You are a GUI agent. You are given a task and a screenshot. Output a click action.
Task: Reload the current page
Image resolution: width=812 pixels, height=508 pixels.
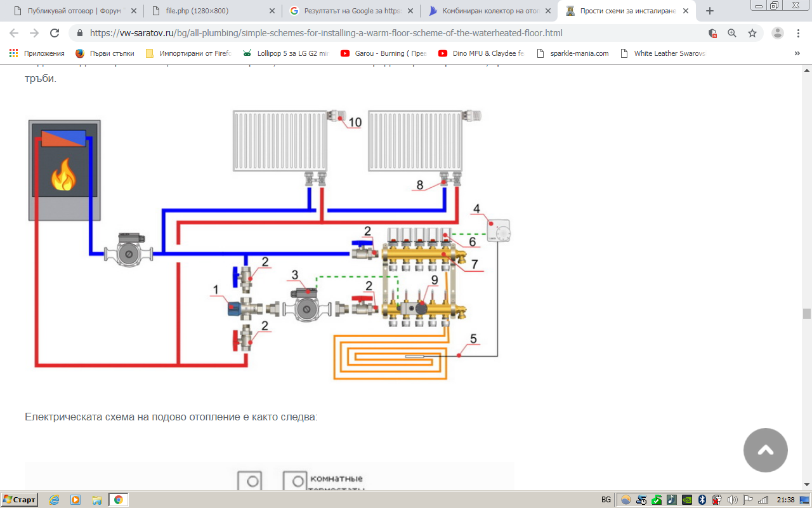[x=55, y=33]
